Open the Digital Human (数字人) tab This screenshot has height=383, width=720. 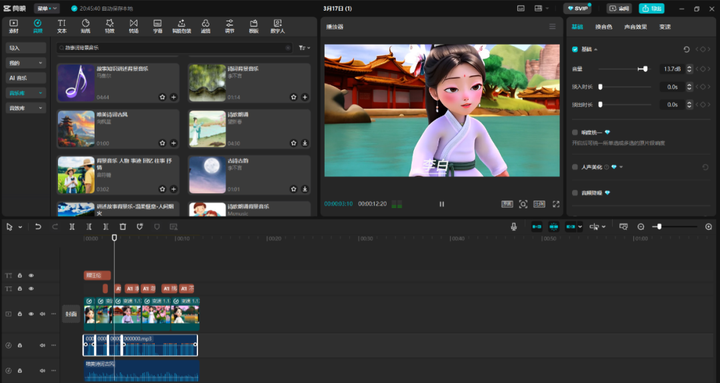click(x=277, y=26)
